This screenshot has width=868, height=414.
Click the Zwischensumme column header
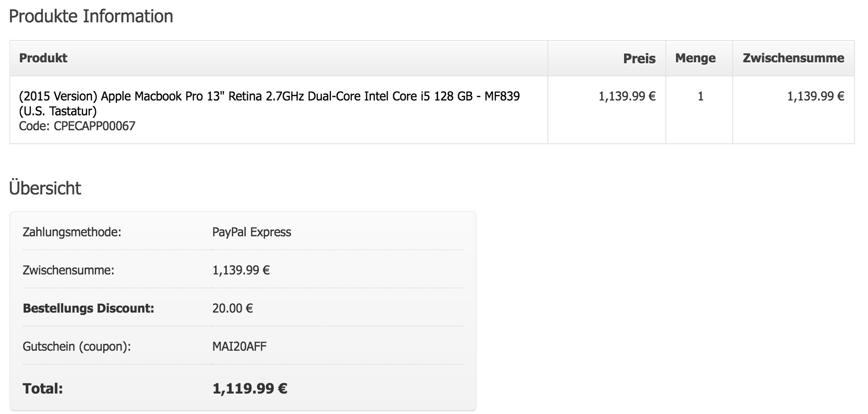tap(793, 58)
